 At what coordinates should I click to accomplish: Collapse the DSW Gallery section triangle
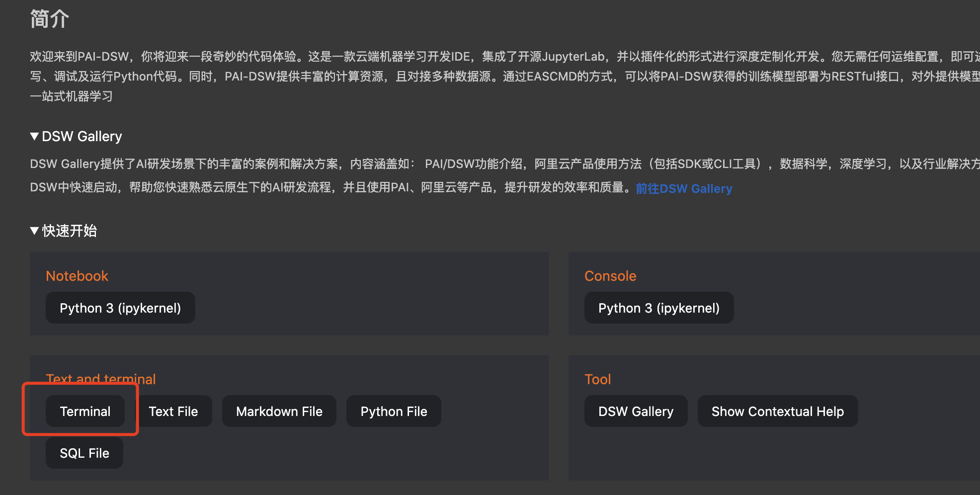tap(34, 136)
